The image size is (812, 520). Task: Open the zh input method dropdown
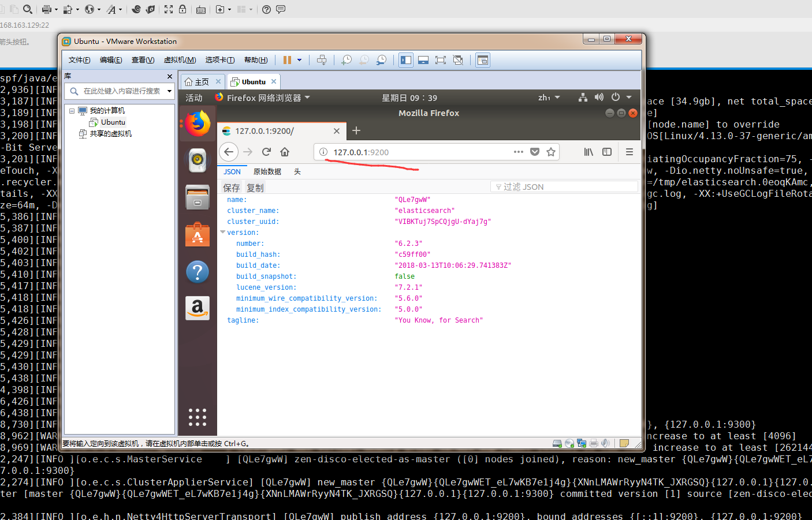pyautogui.click(x=549, y=98)
